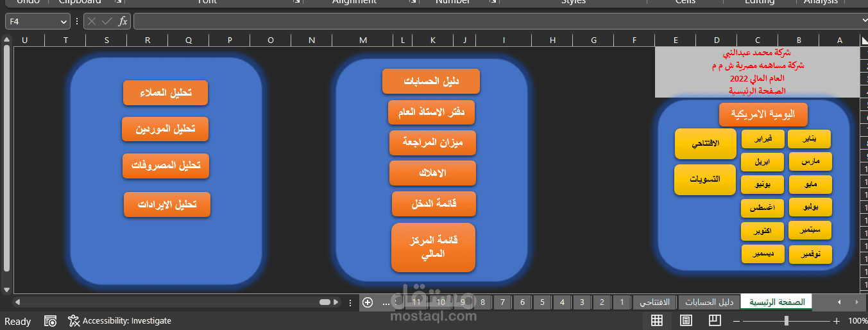Click the يونيو month button
868x330 pixels.
coord(762,185)
